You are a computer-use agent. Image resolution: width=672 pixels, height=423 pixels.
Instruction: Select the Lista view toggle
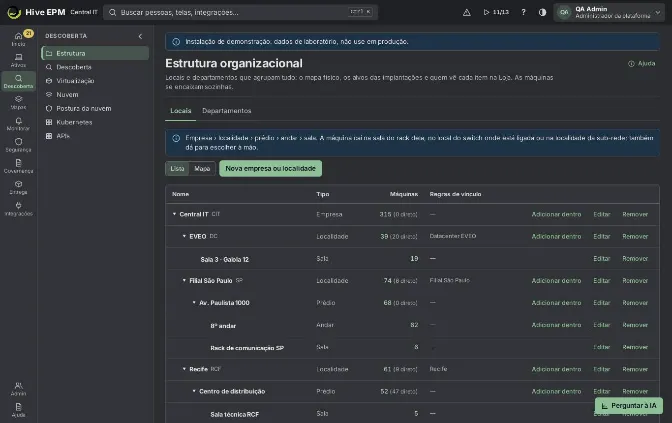(x=177, y=168)
